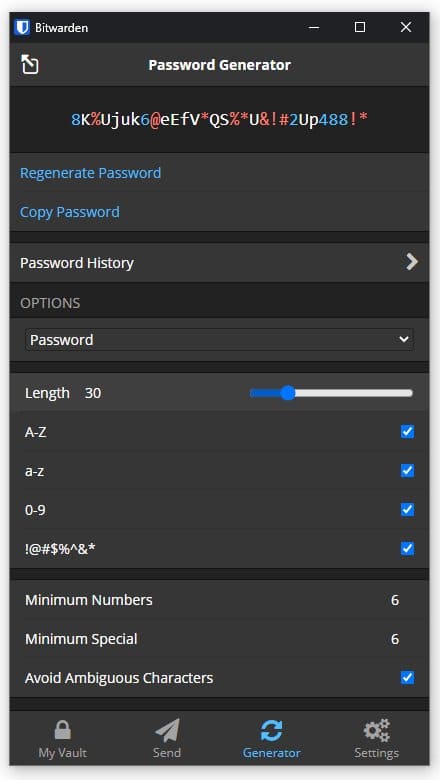Click the Minimum Special value field
Viewport: 440px width, 780px height.
[x=395, y=639]
